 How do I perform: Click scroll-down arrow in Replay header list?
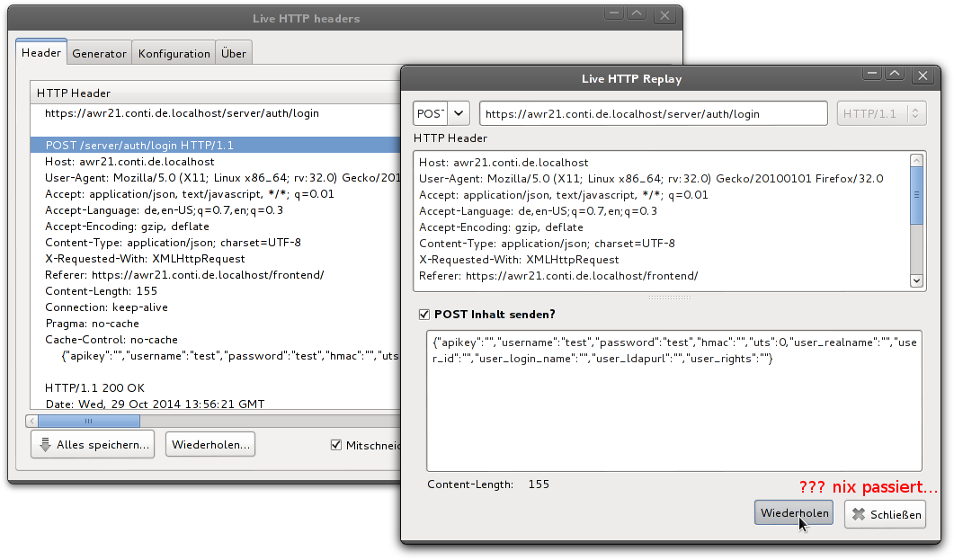(917, 281)
